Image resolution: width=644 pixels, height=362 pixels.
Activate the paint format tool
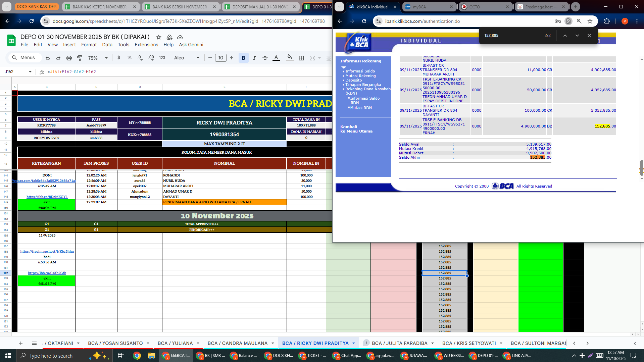(x=80, y=58)
